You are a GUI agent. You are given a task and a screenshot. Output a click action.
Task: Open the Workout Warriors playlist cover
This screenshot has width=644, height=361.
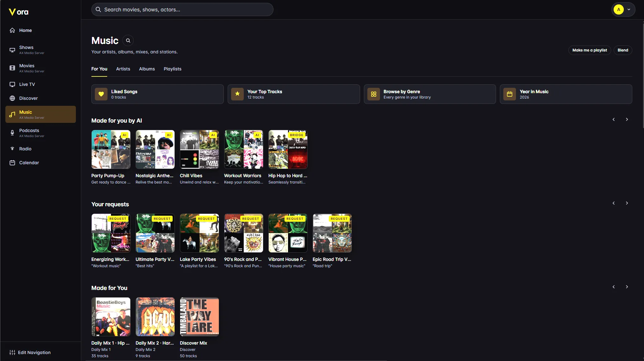(244, 149)
